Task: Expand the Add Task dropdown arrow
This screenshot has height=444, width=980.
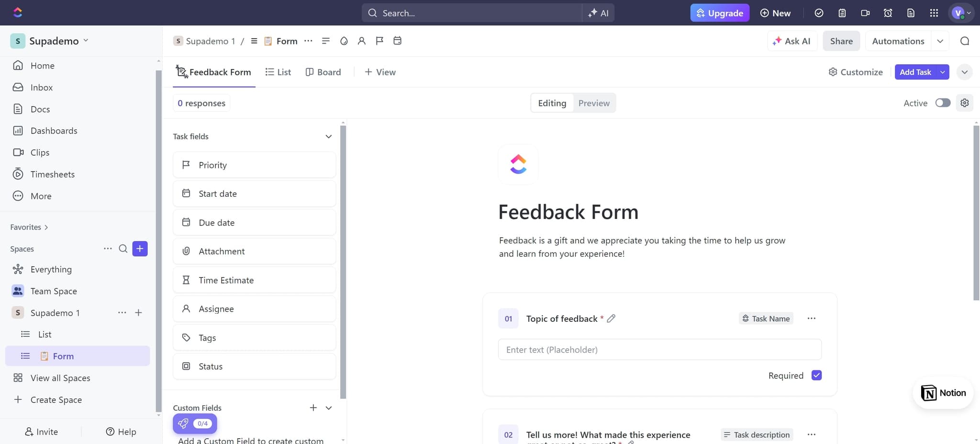Action: coord(941,72)
